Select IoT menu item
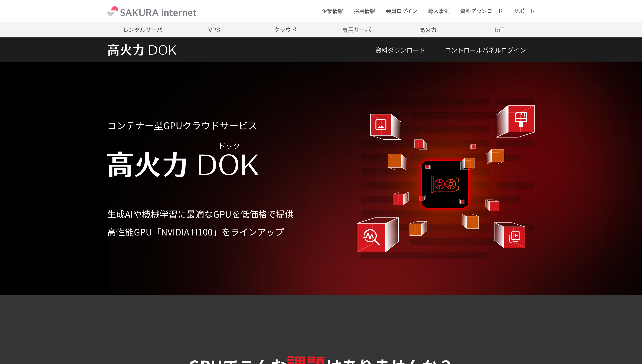Image resolution: width=642 pixels, height=364 pixels. pos(499,30)
